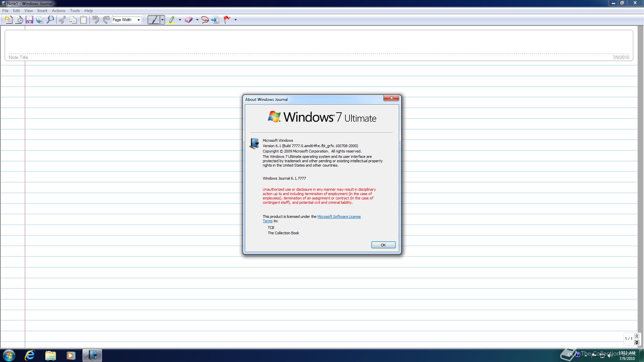Open the File menu
This screenshot has width=644, height=362.
coord(6,11)
